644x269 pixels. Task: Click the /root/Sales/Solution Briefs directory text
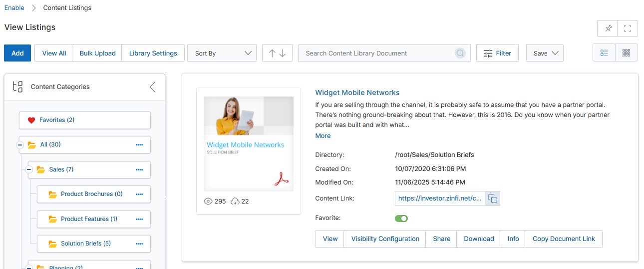pyautogui.click(x=434, y=155)
